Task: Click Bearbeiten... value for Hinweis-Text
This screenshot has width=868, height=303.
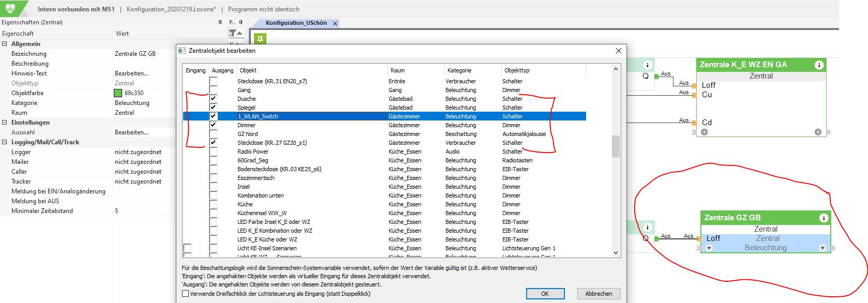Action: (131, 73)
